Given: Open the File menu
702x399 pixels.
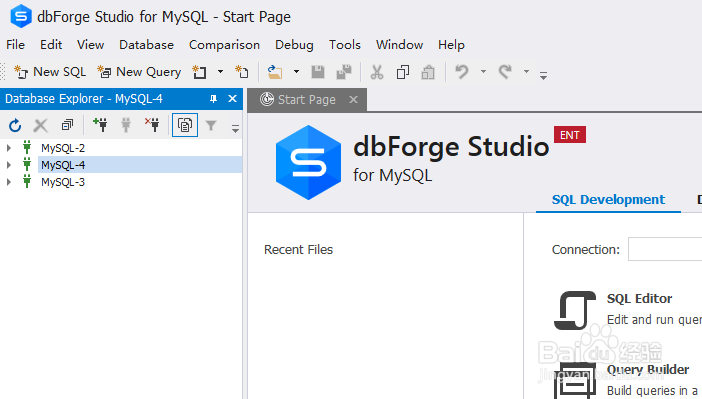Looking at the screenshot, I should tap(16, 45).
